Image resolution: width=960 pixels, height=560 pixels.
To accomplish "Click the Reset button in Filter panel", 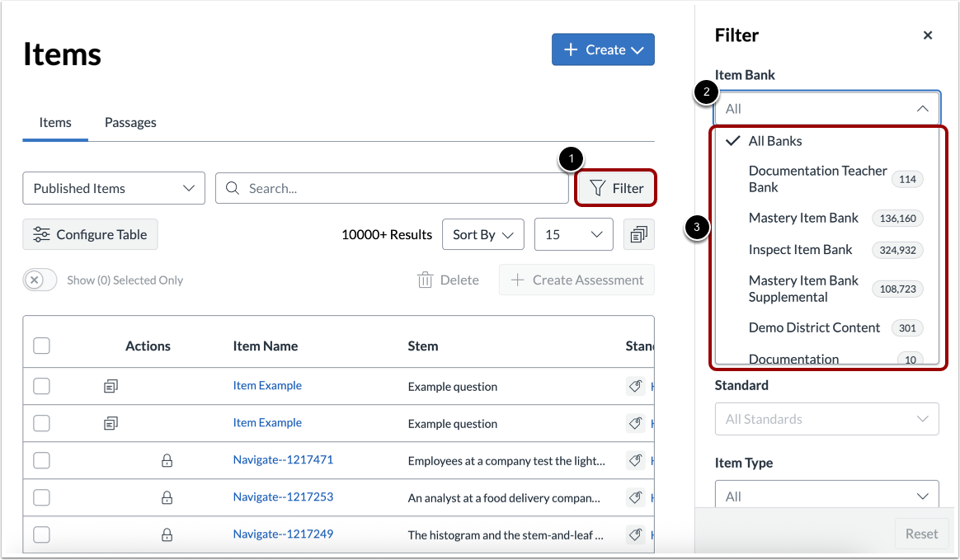I will [x=921, y=534].
